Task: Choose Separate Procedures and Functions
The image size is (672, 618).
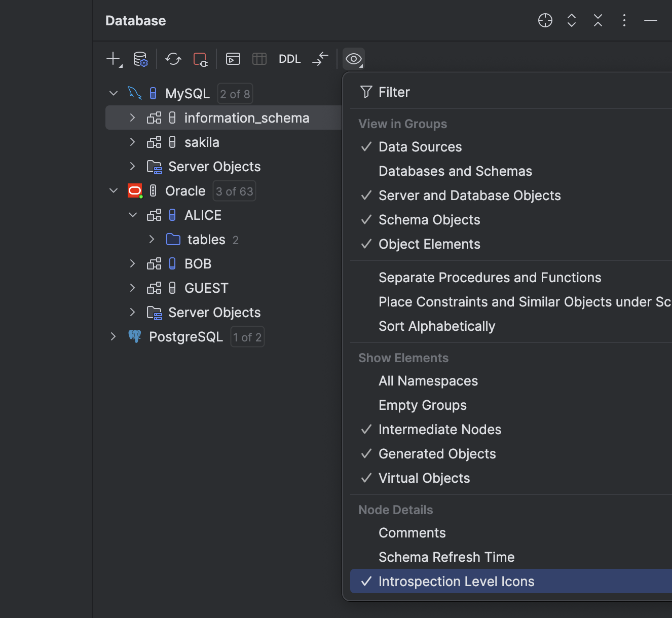Action: pyautogui.click(x=490, y=277)
